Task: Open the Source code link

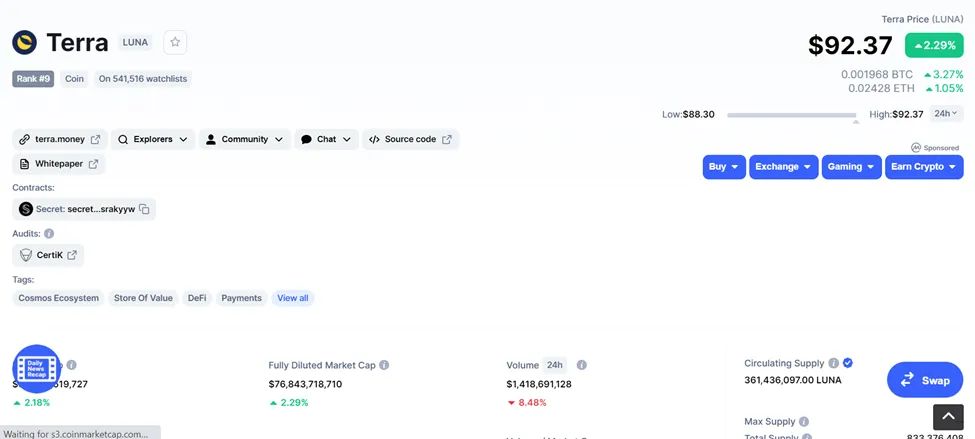Action: tap(410, 139)
